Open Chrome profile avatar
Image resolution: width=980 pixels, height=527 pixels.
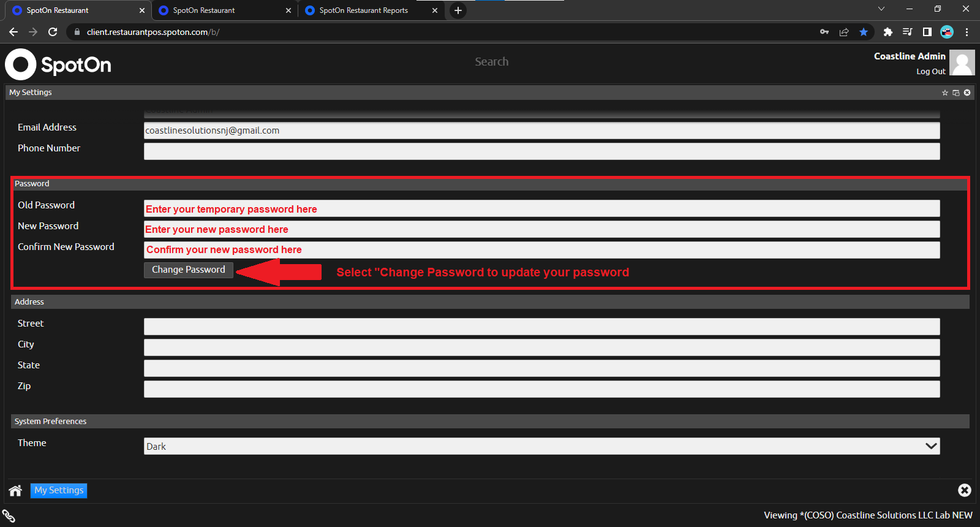[947, 32]
